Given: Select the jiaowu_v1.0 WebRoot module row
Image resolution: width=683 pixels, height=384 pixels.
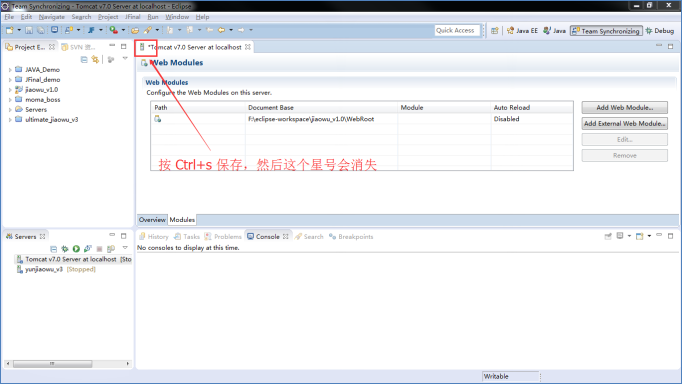Looking at the screenshot, I should coord(362,119).
